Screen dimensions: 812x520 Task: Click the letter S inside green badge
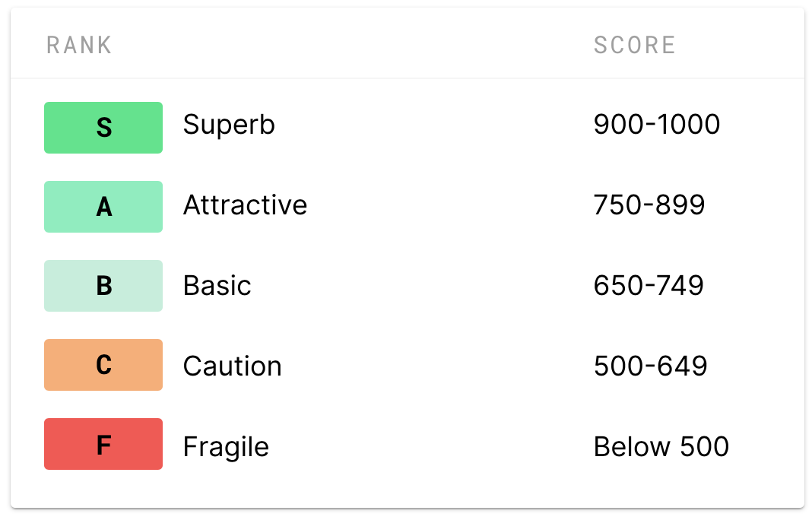tap(104, 128)
